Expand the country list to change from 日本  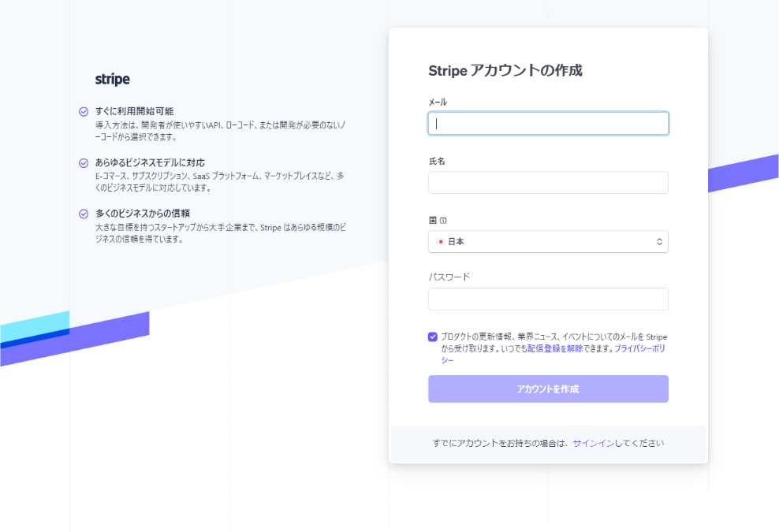coord(548,242)
